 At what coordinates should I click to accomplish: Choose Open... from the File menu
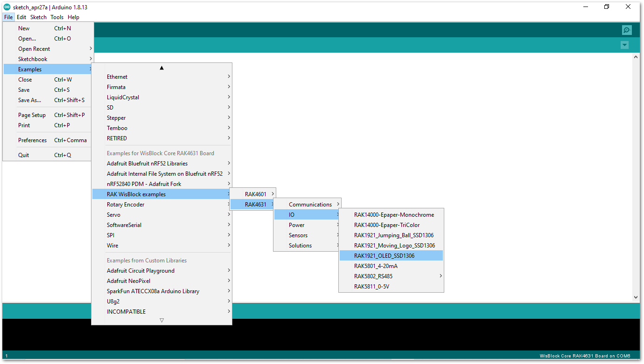pyautogui.click(x=48, y=39)
